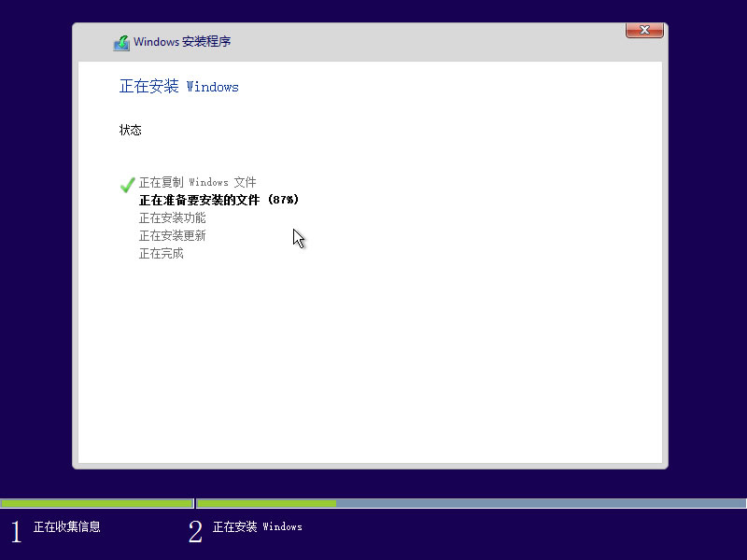The width and height of the screenshot is (747, 560).
Task: Click the stage number 2
Action: point(195,531)
